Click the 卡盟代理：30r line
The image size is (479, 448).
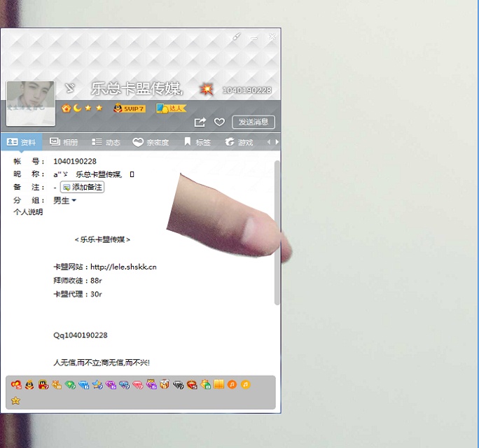point(78,294)
